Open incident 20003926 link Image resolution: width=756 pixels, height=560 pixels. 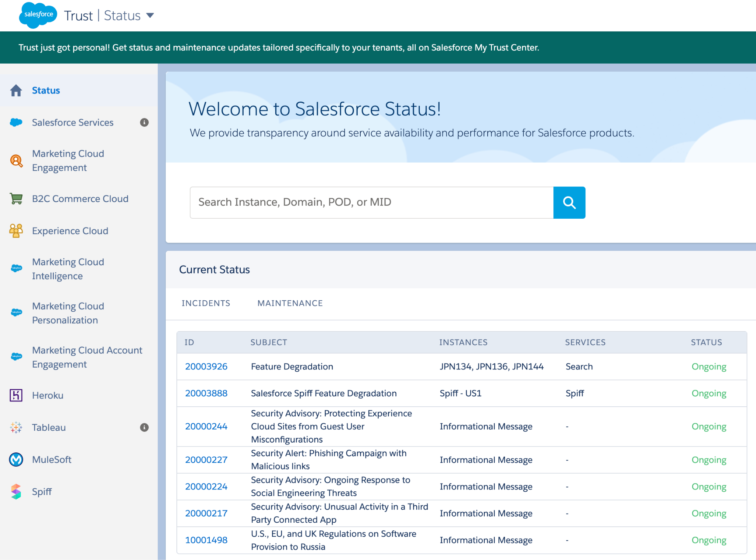click(x=206, y=366)
